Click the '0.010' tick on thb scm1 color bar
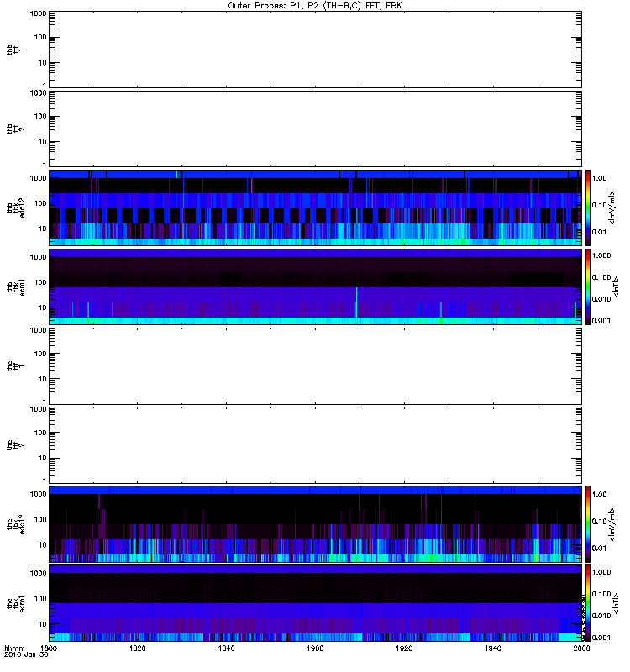This screenshot has width=630, height=672. [x=601, y=299]
